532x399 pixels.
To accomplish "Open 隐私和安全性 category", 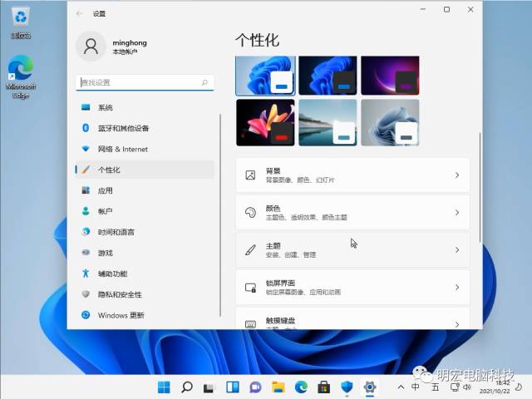I will click(x=145, y=294).
